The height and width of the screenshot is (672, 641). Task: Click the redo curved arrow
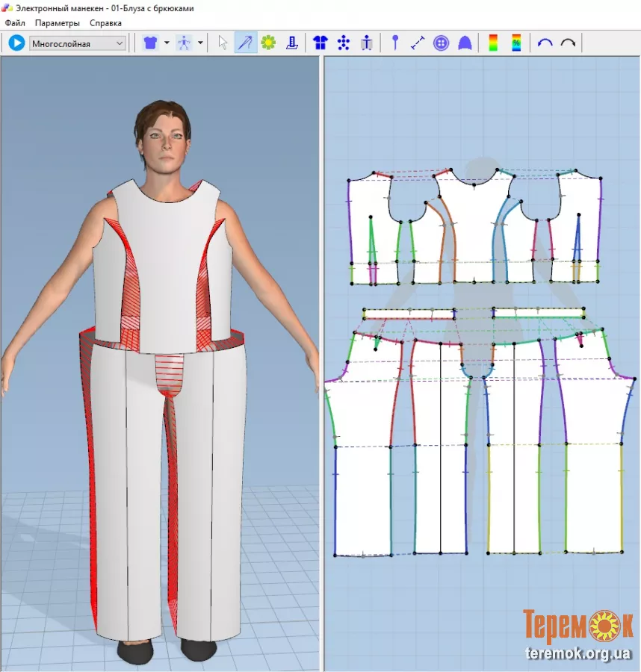[568, 43]
